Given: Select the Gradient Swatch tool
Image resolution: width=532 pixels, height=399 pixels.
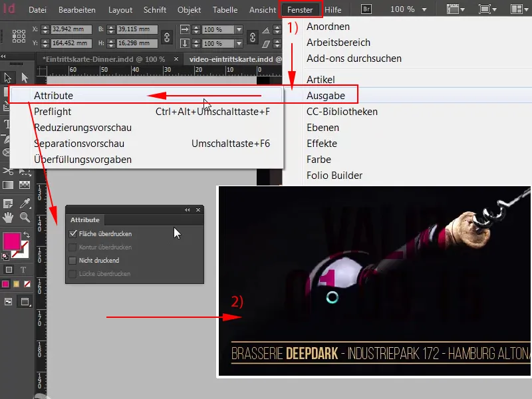Looking at the screenshot, I should [8, 185].
